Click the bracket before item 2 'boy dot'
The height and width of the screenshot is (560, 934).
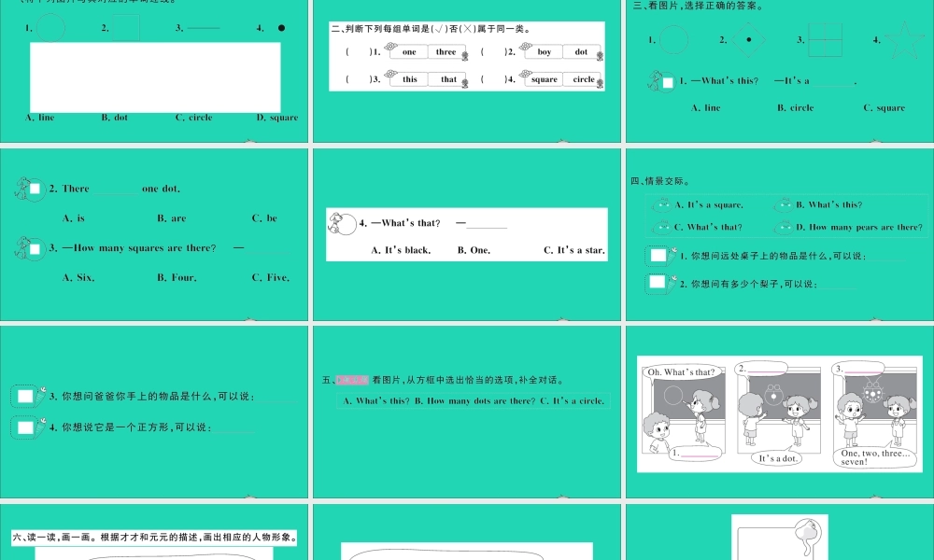click(x=492, y=51)
